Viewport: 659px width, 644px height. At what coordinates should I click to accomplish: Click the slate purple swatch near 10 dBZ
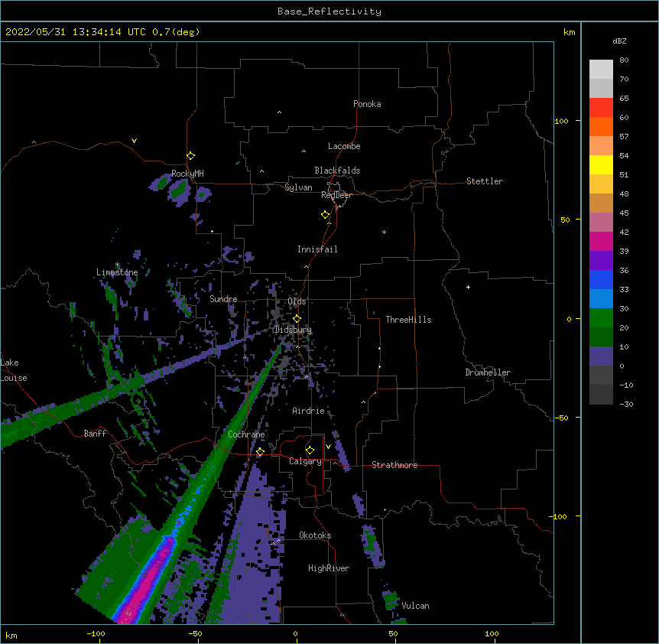601,356
